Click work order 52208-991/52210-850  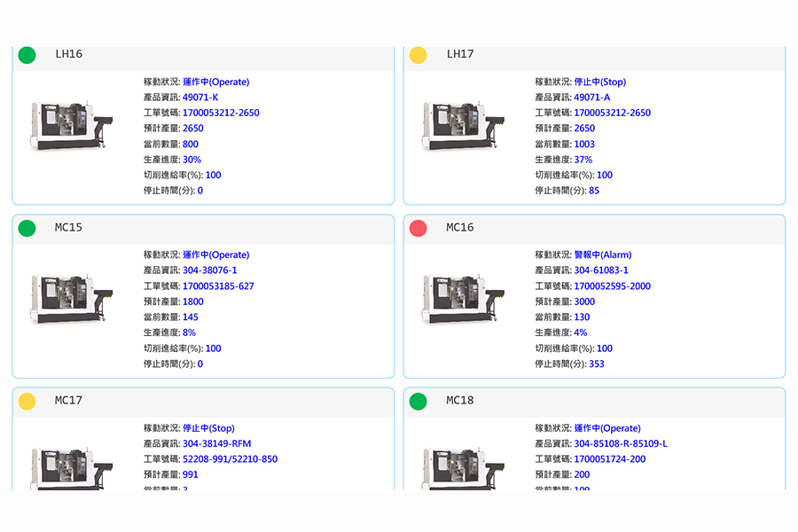230,459
